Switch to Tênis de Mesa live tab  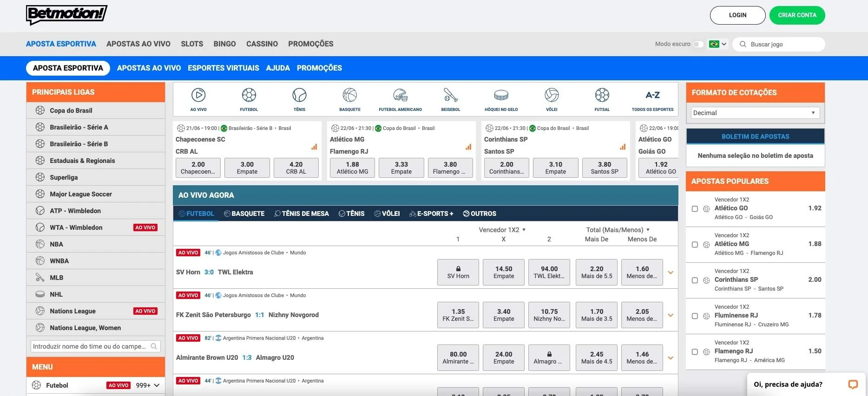302,214
